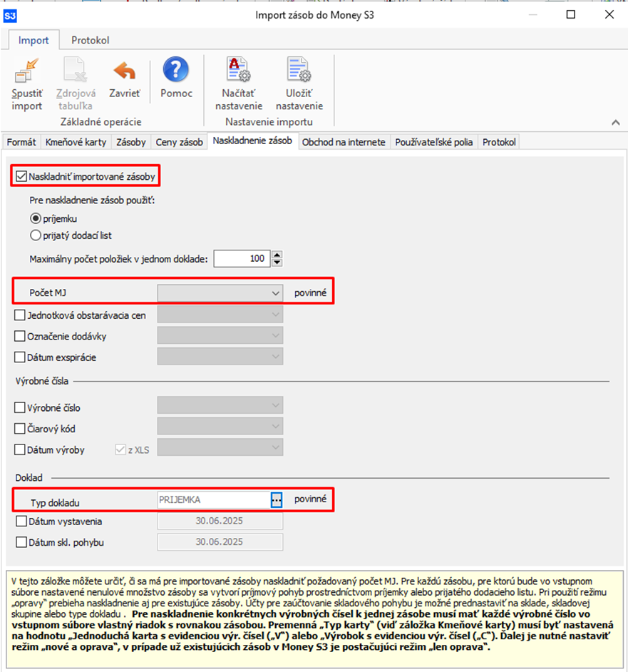This screenshot has height=672, width=628.
Task: Open the Výrobné číslo dropdown
Action: click(220, 405)
